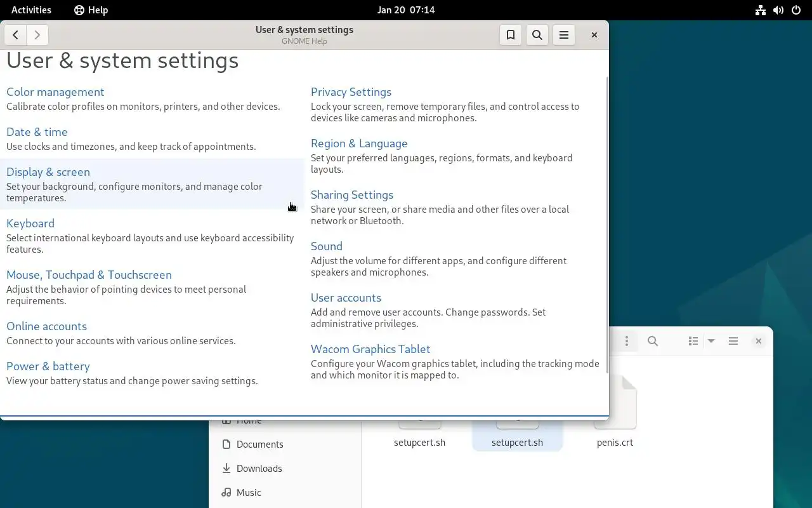Open Color management help topic

point(55,92)
